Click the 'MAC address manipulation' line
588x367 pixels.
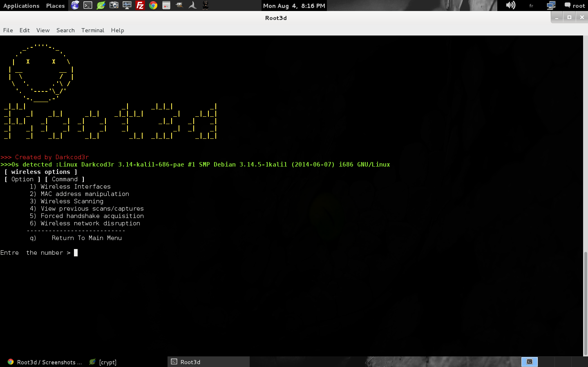pos(79,194)
